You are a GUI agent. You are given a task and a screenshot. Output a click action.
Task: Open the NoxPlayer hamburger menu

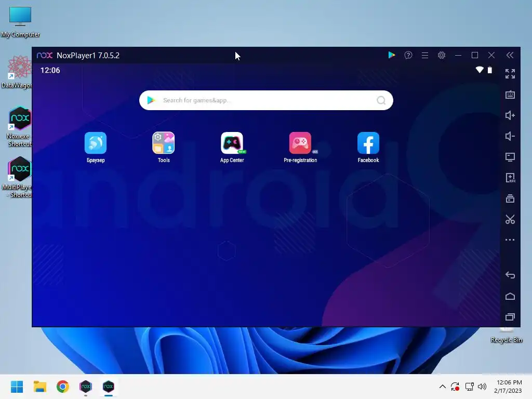click(x=425, y=55)
